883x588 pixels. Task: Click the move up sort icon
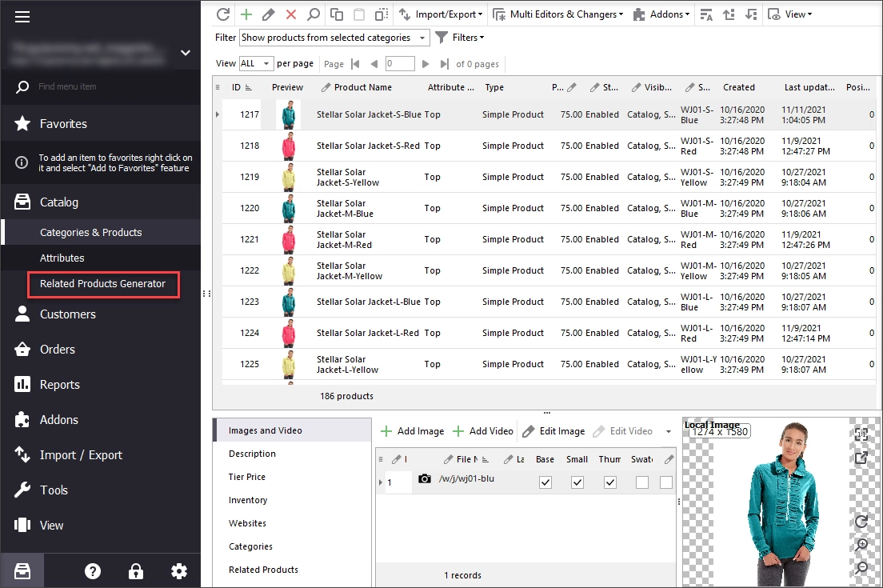pyautogui.click(x=729, y=14)
